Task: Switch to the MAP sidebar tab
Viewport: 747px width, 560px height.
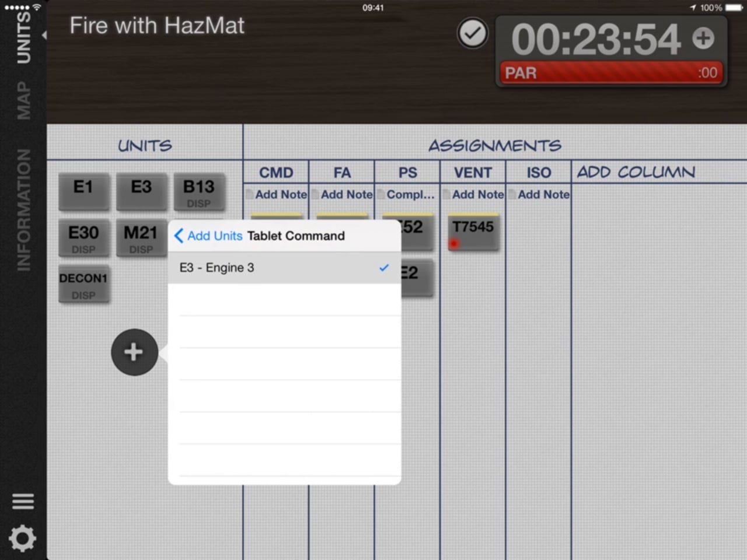Action: point(23,100)
